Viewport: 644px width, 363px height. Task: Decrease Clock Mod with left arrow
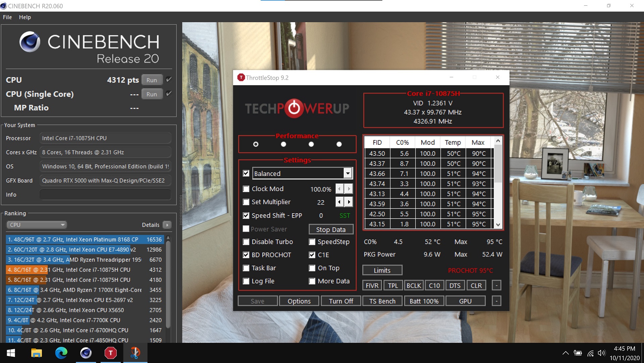[339, 189]
